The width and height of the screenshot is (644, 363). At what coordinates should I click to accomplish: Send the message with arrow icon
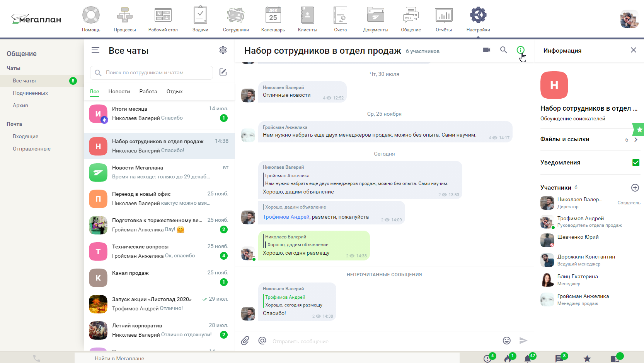pos(523,341)
